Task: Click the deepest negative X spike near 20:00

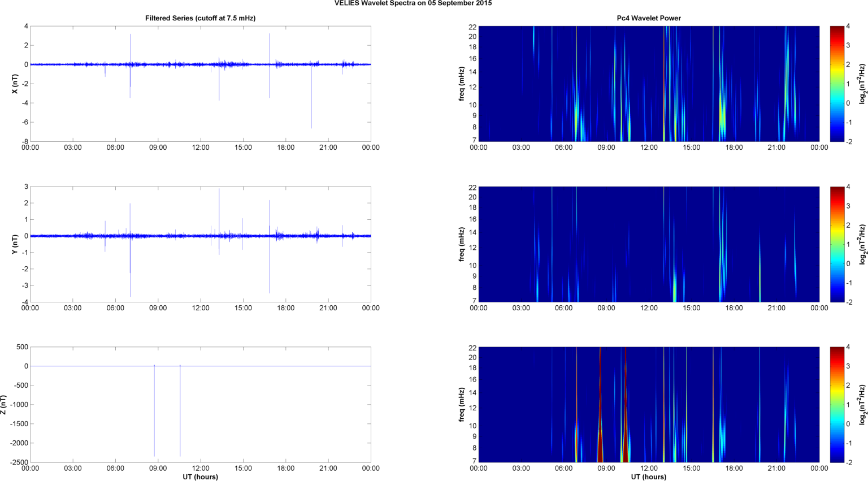Action: point(311,113)
